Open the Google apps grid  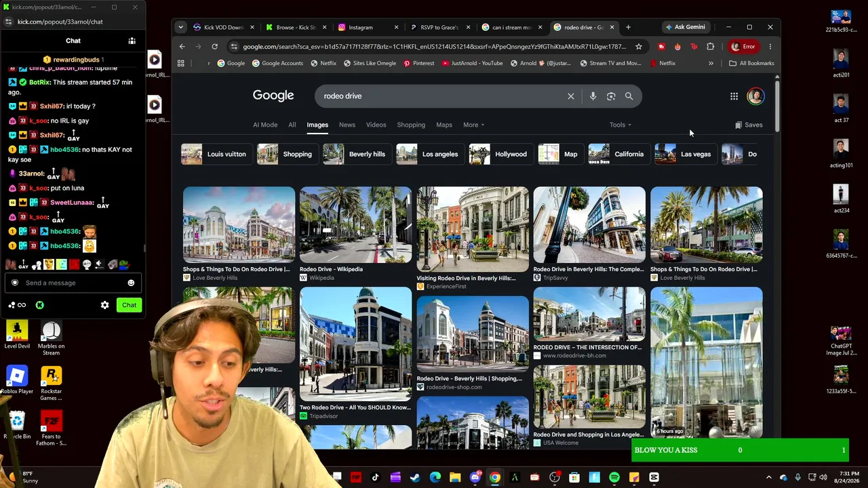coord(734,96)
